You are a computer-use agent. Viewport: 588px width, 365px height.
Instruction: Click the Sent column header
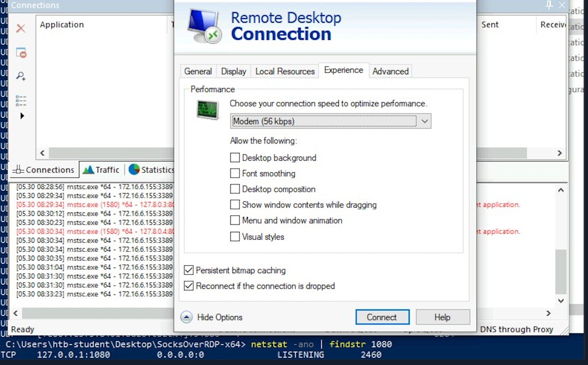[490, 25]
